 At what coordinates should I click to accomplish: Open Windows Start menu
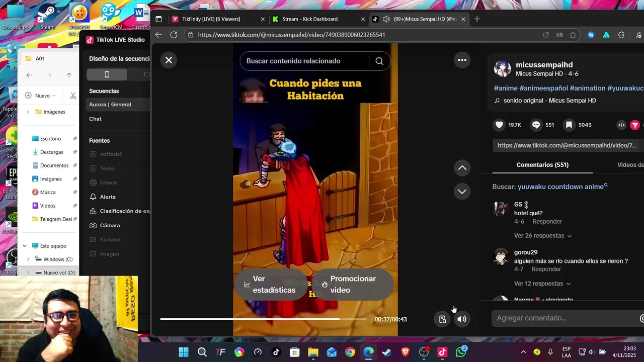tap(184, 352)
